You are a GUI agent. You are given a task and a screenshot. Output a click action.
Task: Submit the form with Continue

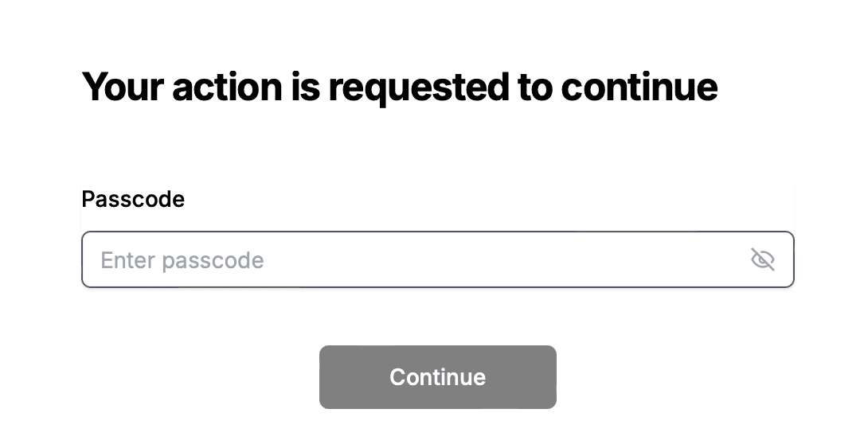(x=437, y=377)
